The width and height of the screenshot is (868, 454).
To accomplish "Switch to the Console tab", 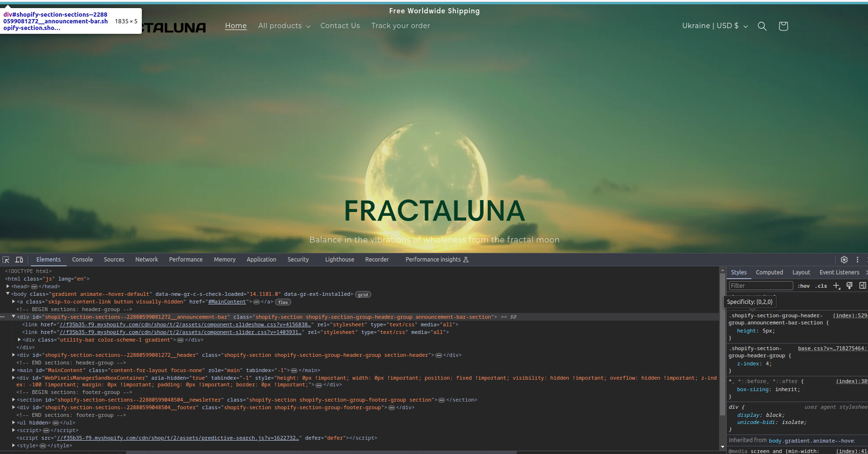I will (x=82, y=260).
